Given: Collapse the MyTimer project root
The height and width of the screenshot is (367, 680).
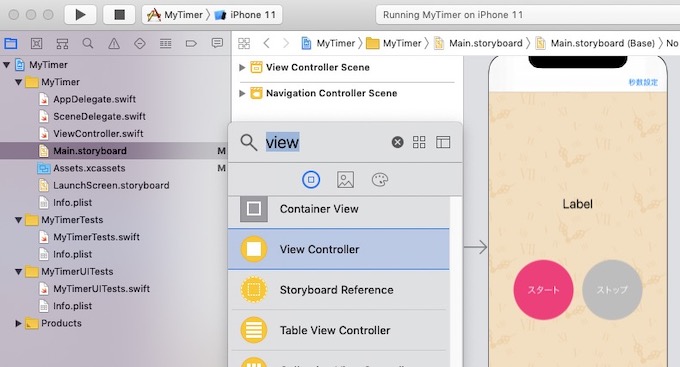Looking at the screenshot, I should click(7, 65).
